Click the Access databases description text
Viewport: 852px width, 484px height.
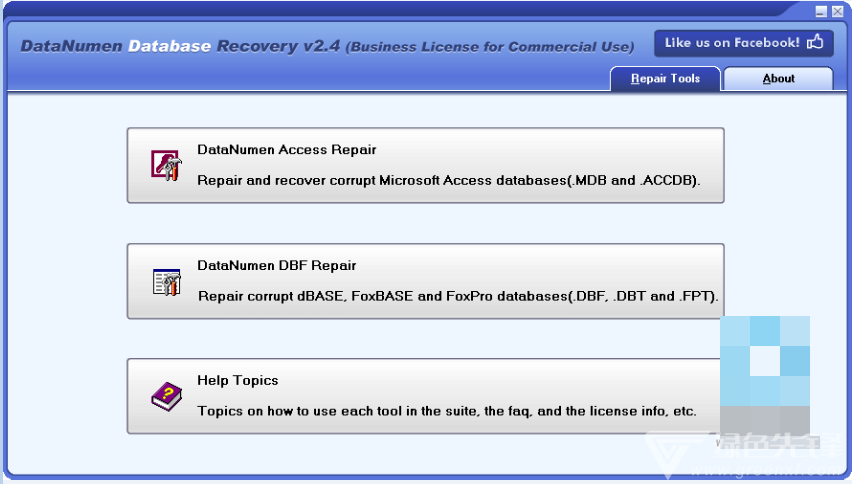[449, 180]
